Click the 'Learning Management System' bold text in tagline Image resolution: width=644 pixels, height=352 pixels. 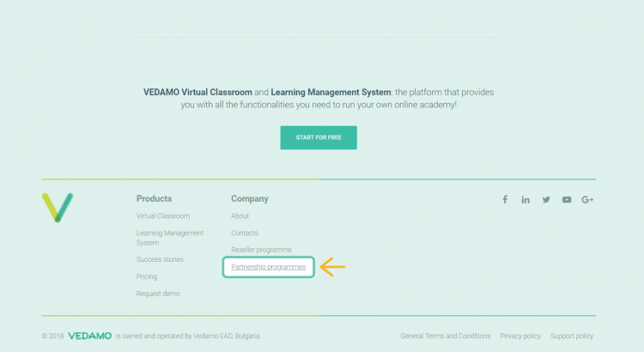coord(331,93)
